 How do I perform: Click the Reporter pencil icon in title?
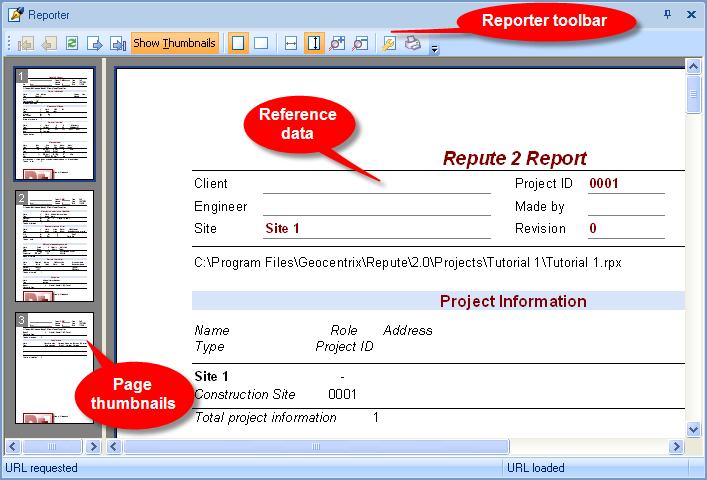pyautogui.click(x=16, y=14)
